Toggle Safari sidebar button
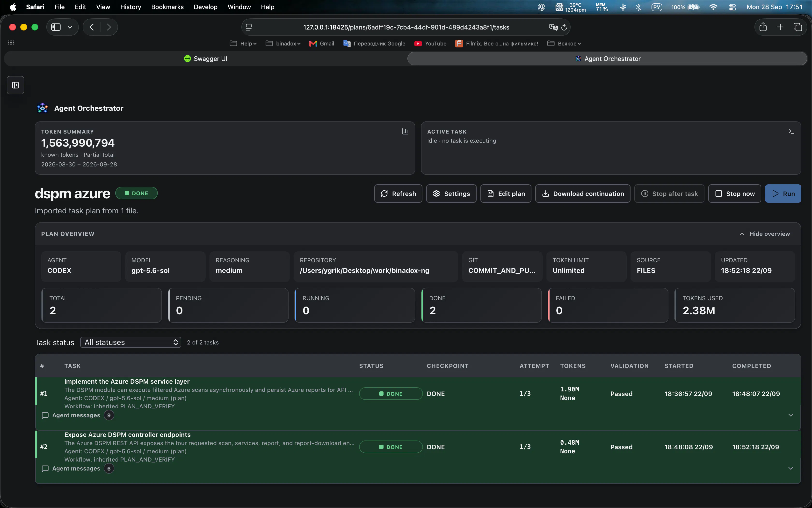This screenshot has width=812, height=508. [x=56, y=27]
